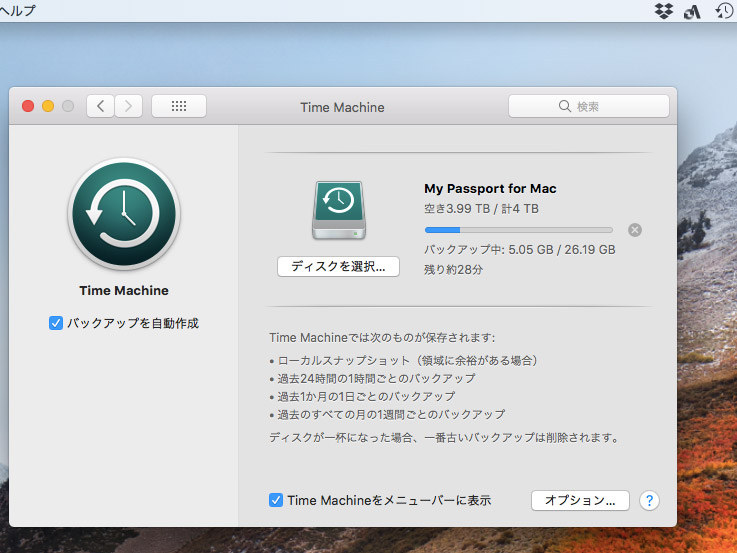Click the backup disk drive icon
Viewport: 737px width, 553px height.
point(339,210)
